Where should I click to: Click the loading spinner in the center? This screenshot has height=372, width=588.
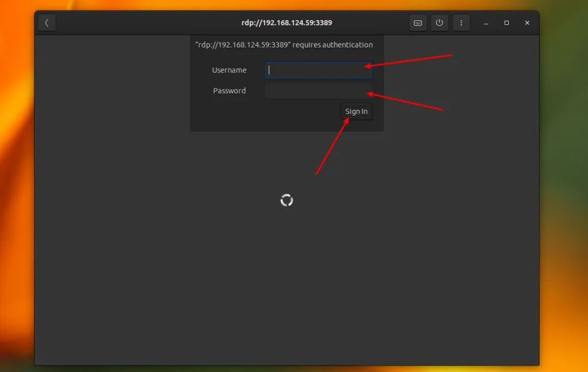pyautogui.click(x=287, y=200)
